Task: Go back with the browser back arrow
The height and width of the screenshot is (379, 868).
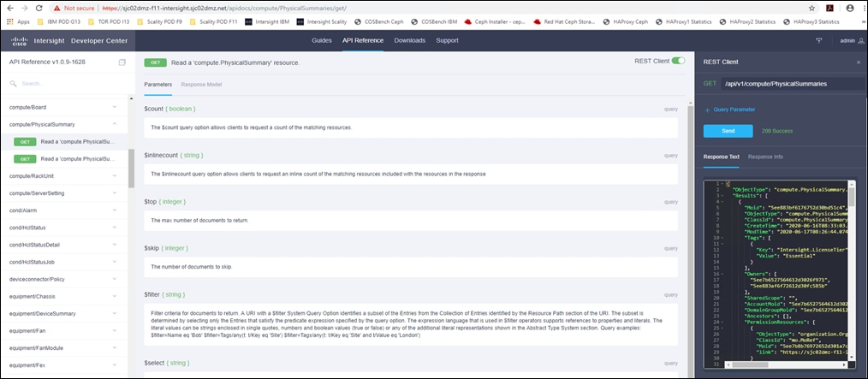Action: coord(10,9)
